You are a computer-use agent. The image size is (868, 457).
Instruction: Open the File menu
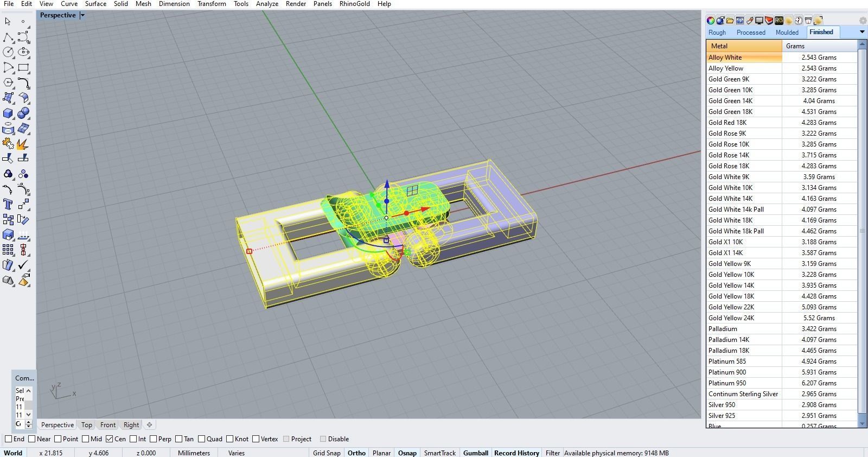point(9,4)
